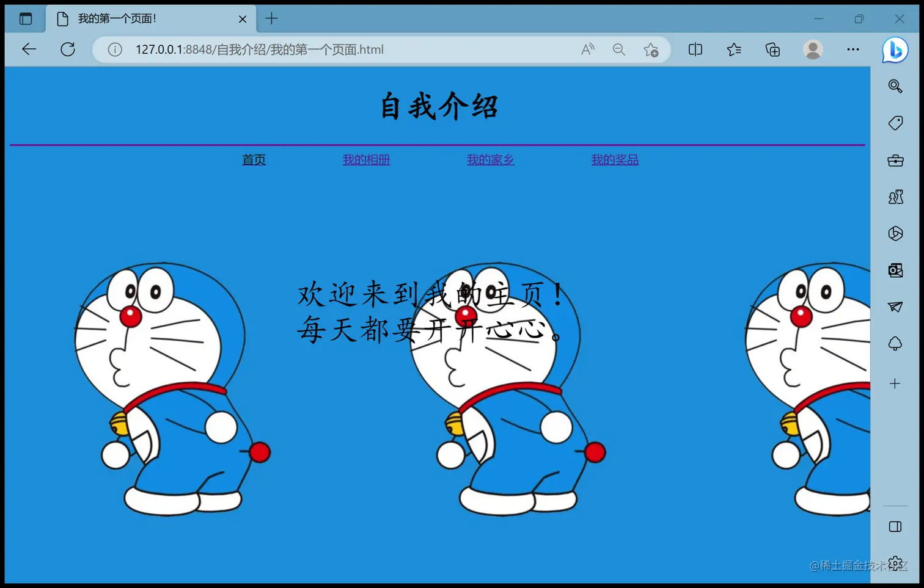The image size is (924, 588).
Task: Toggle reading view in the address bar
Action: tap(587, 49)
